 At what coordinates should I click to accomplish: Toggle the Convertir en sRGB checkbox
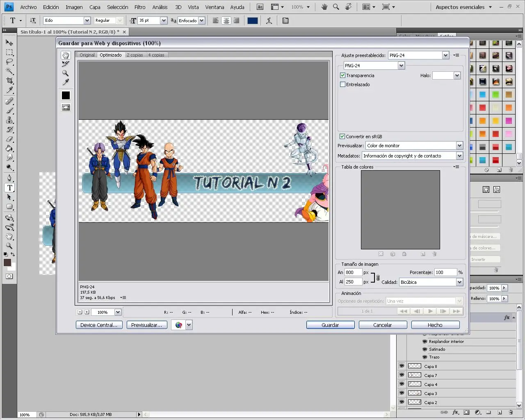(x=342, y=137)
